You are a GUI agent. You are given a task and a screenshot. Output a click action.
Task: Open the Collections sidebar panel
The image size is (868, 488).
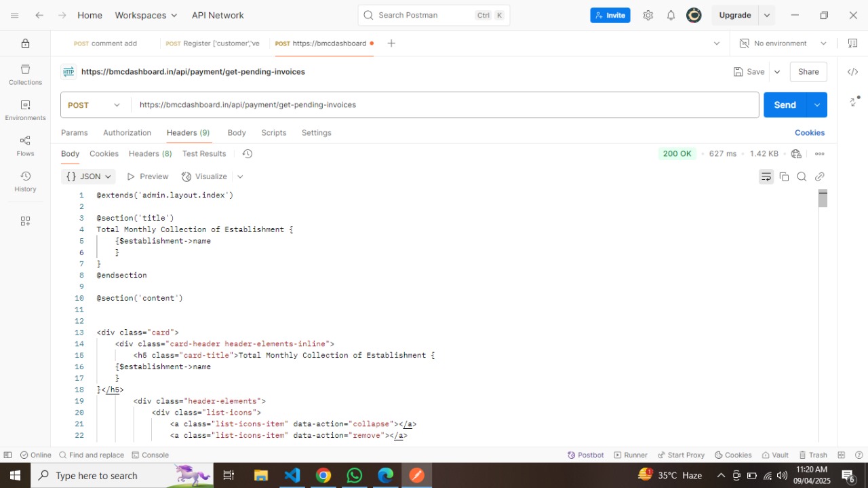coord(25,75)
